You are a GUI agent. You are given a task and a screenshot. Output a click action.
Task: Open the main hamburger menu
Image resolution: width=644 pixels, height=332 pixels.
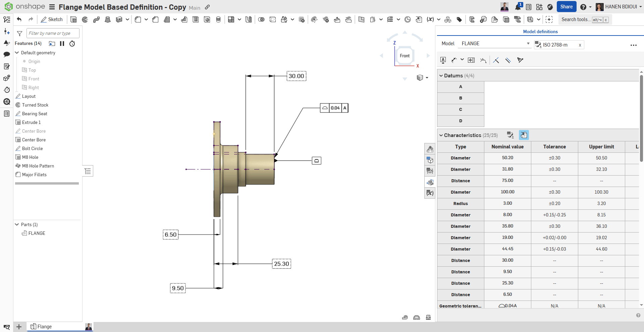click(52, 7)
